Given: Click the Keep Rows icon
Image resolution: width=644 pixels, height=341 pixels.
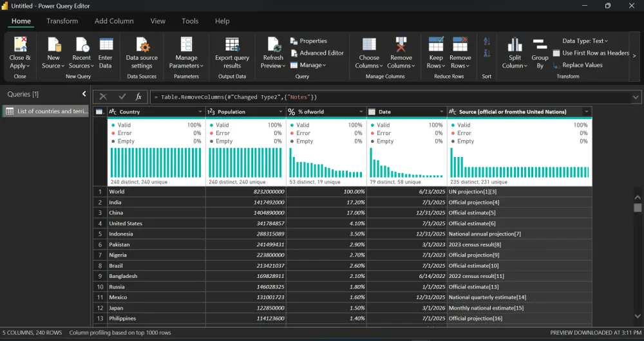Looking at the screenshot, I should point(436,44).
